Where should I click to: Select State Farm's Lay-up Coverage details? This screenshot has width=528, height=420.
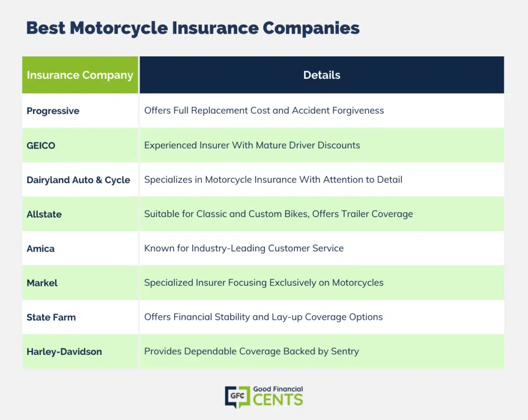(x=263, y=317)
